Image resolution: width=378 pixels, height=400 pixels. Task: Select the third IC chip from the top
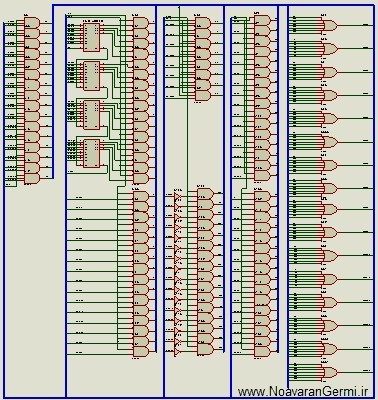point(91,115)
